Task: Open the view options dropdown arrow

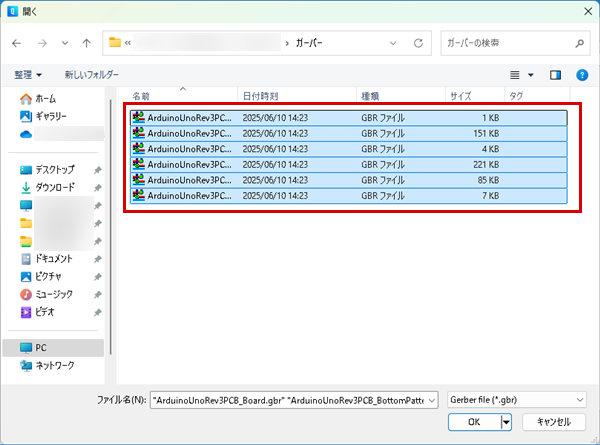Action: tap(531, 75)
